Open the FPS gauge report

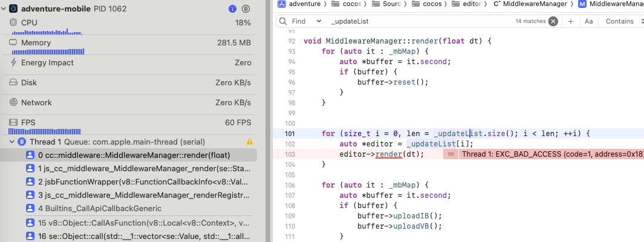(130, 126)
